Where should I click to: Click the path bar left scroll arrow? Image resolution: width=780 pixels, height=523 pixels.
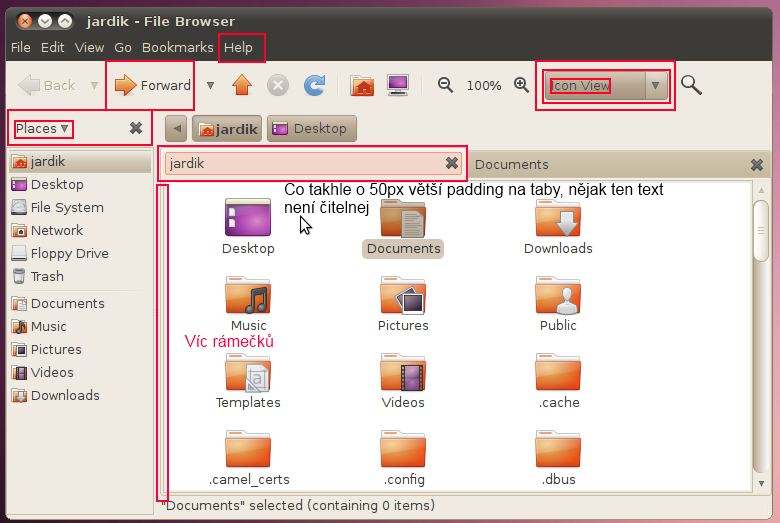click(177, 128)
